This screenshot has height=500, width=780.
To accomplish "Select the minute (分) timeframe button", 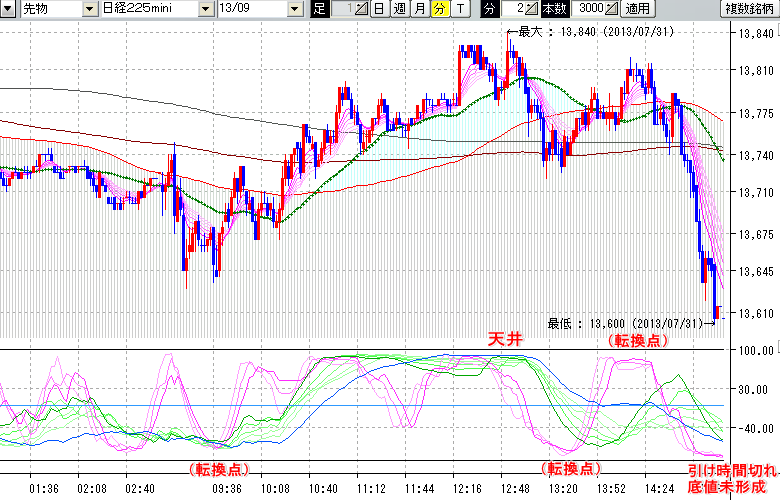I will pyautogui.click(x=439, y=9).
